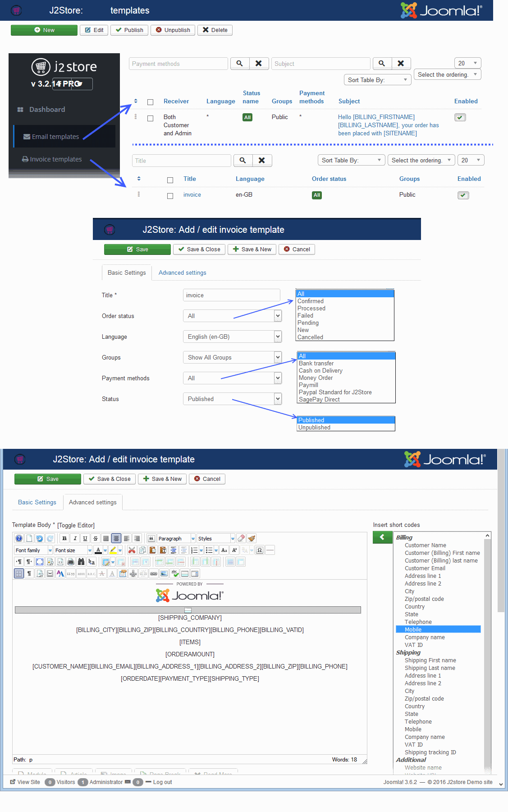Choose the text color swatch button
508x812 pixels.
point(98,550)
